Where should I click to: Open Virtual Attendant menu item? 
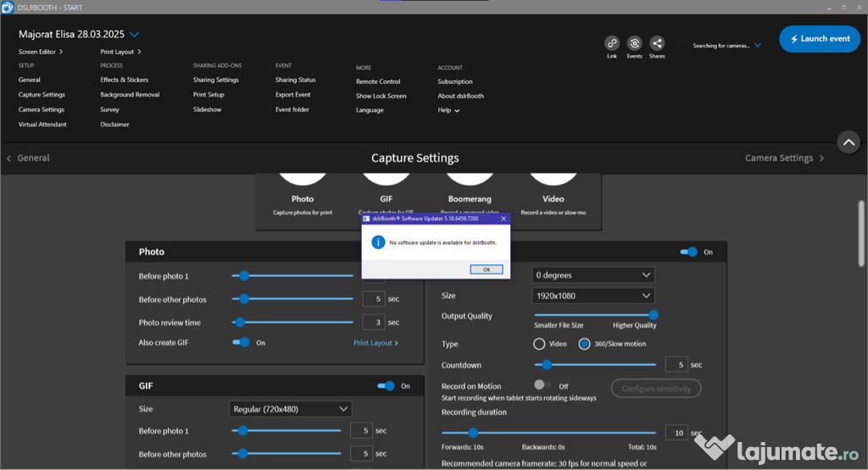pos(42,124)
